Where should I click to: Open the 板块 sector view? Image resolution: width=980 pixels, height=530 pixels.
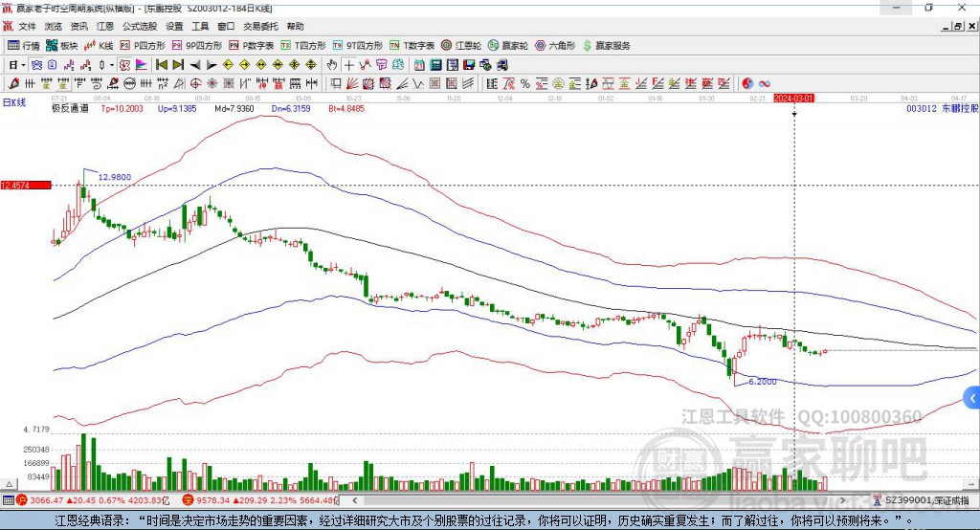[x=62, y=46]
